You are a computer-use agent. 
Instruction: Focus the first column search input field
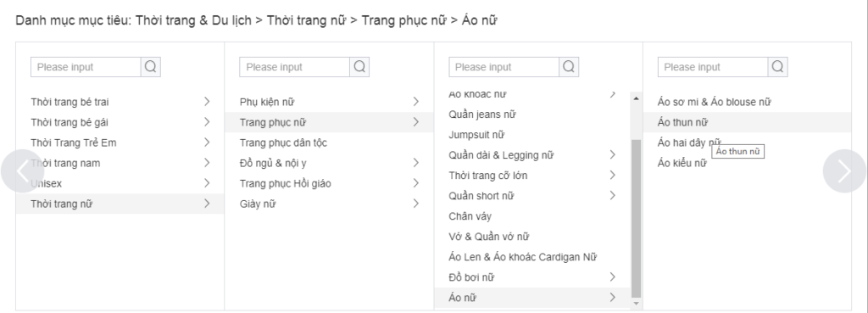(x=86, y=67)
